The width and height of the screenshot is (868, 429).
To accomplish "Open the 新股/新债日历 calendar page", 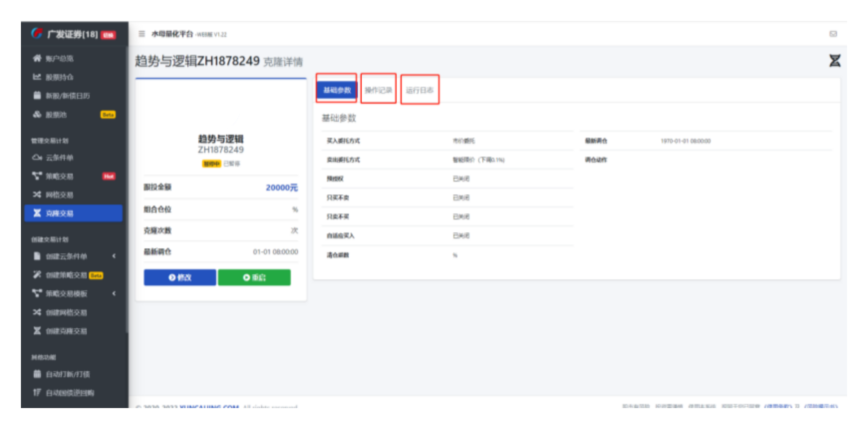I will (67, 96).
